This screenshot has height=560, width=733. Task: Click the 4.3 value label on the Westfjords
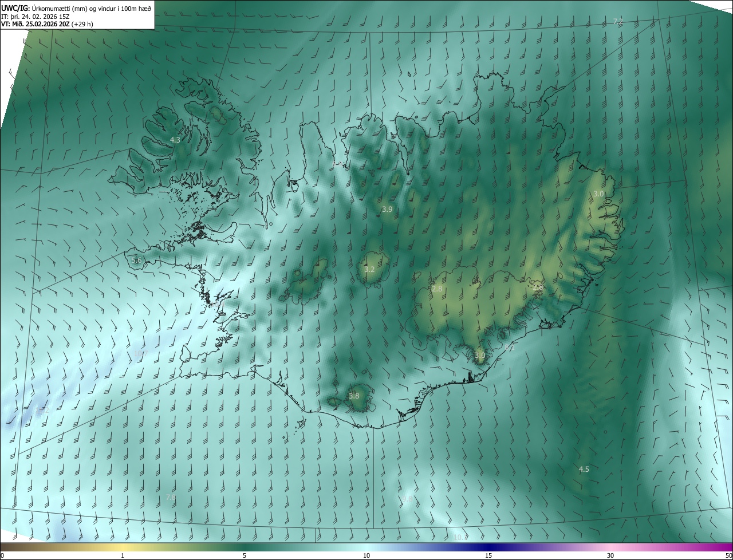175,140
